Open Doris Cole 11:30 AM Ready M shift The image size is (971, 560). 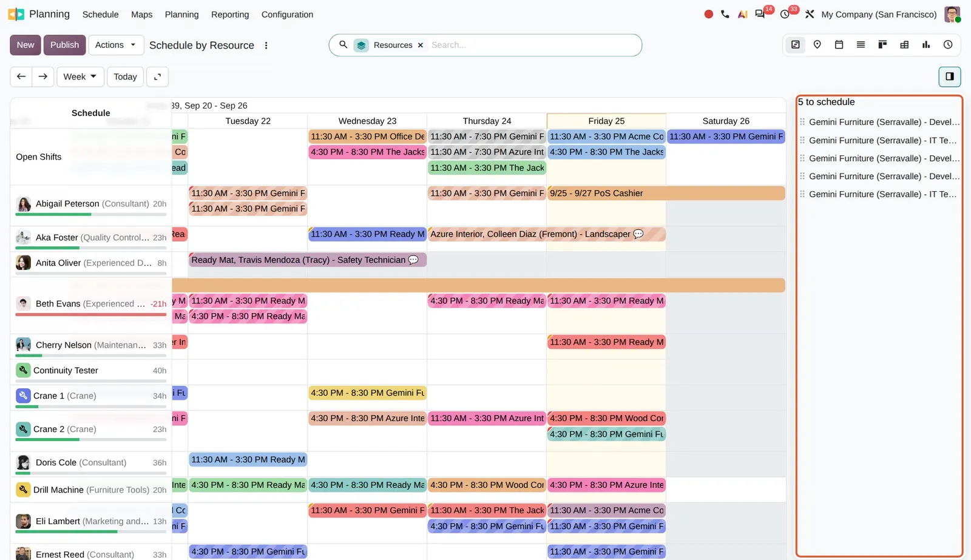(x=248, y=460)
